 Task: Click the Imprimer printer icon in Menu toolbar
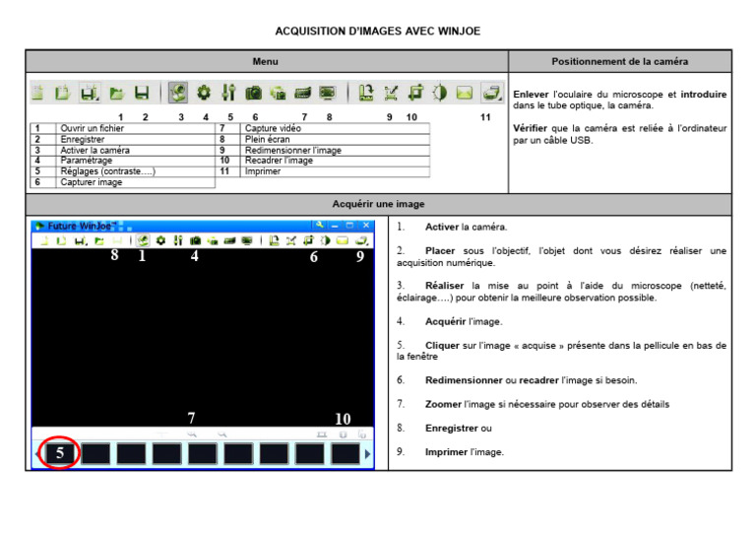point(491,93)
